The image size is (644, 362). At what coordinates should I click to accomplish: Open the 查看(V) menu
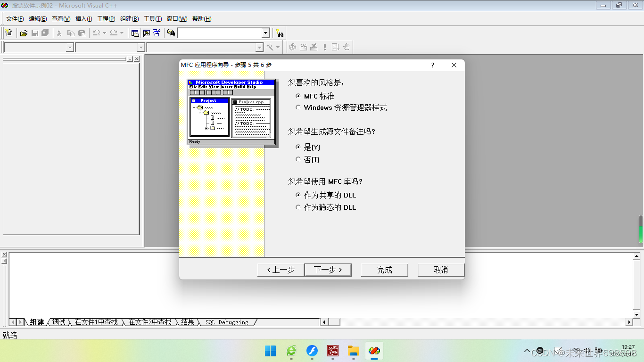click(x=61, y=19)
